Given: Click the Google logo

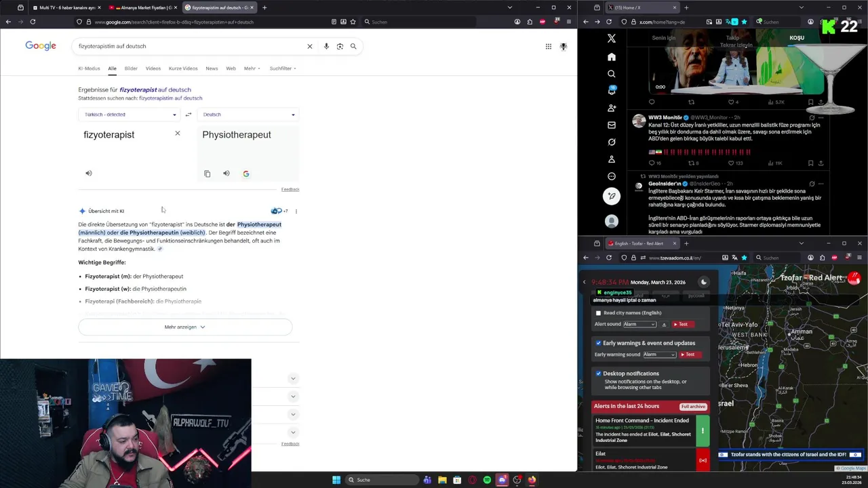Looking at the screenshot, I should [41, 46].
